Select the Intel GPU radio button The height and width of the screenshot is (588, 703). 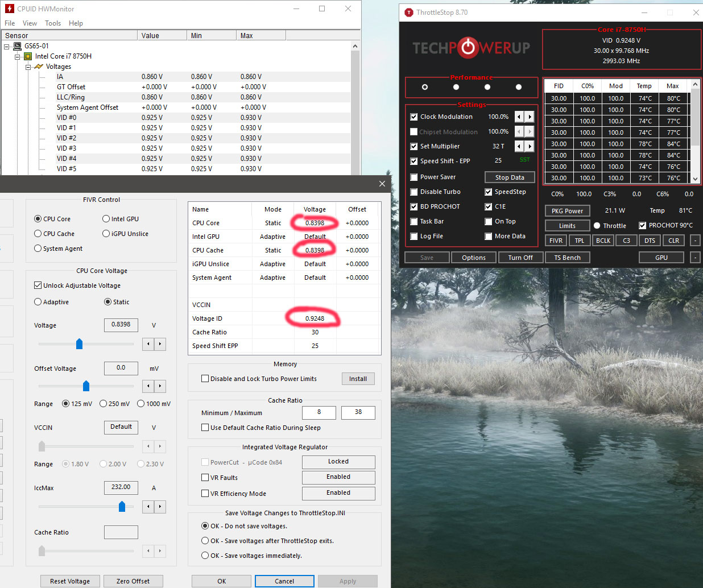click(x=106, y=219)
